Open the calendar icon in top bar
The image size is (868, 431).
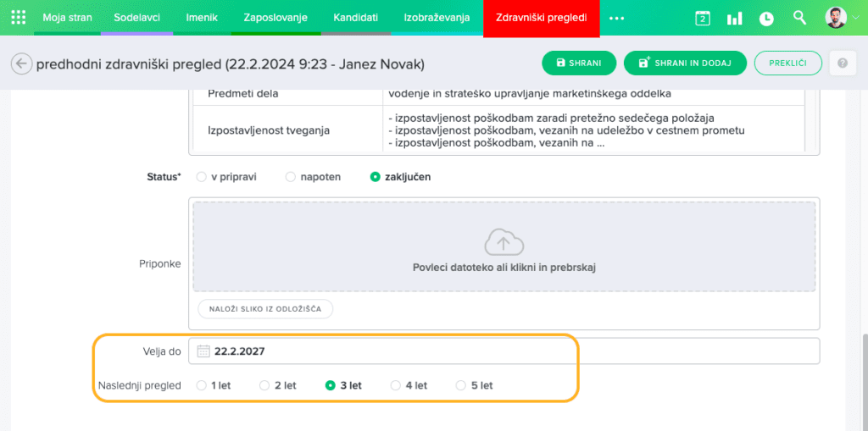point(702,18)
